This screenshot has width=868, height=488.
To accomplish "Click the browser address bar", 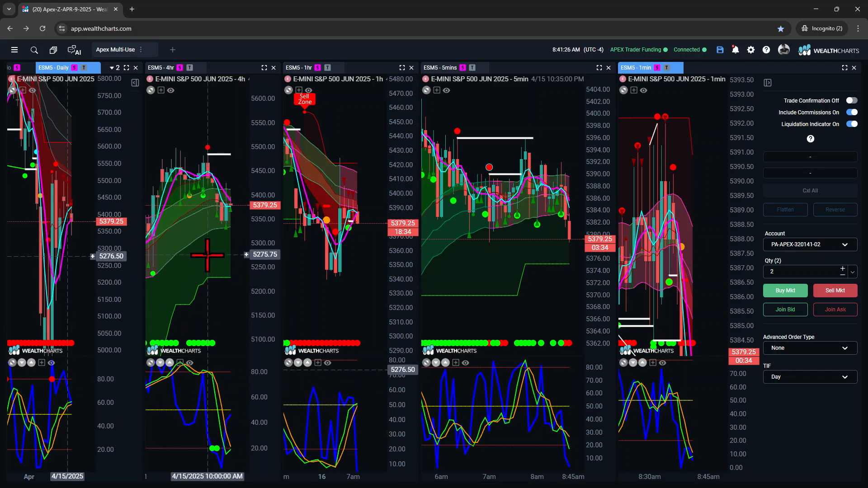I will click(x=420, y=28).
